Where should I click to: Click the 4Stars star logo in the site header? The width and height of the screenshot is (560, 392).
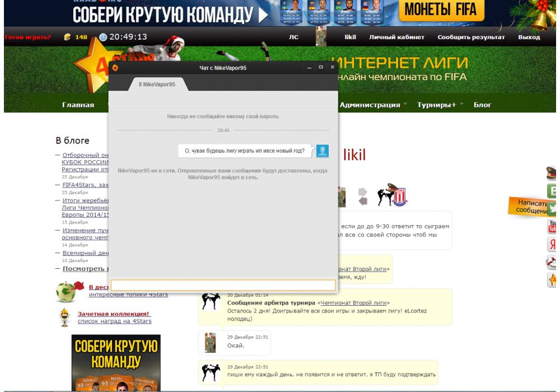93,64
